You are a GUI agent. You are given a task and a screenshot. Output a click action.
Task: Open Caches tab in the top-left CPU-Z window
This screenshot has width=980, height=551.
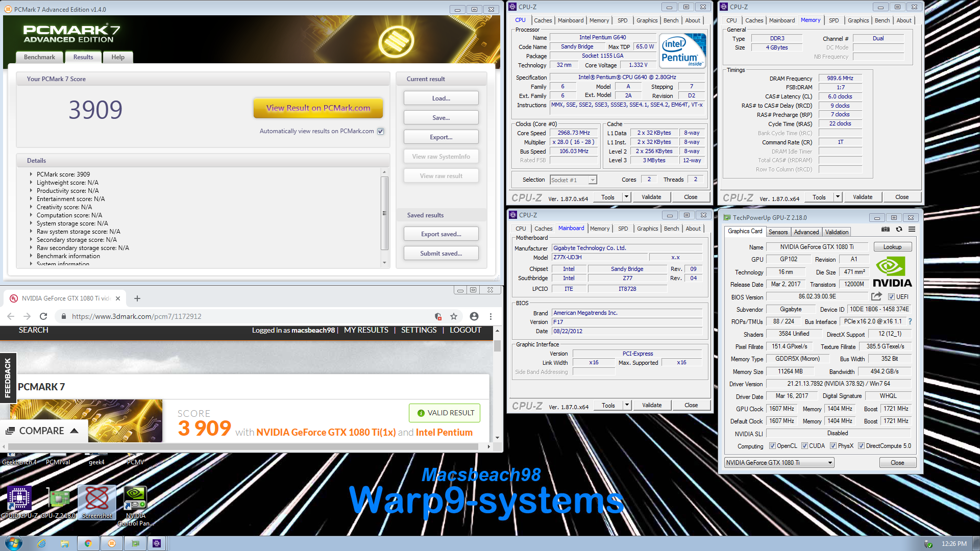(543, 20)
